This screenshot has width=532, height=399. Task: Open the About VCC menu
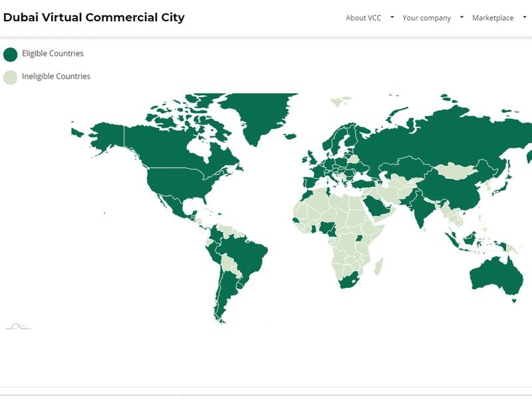[363, 18]
